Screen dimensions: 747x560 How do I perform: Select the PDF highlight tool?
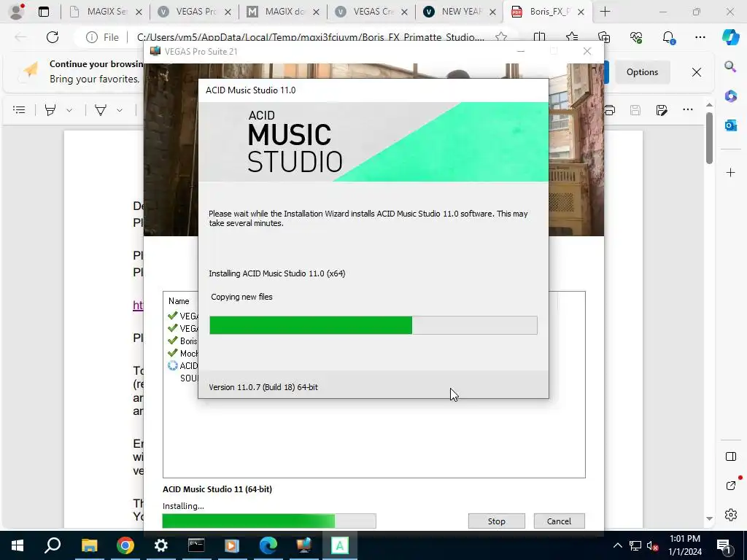(x=50, y=110)
